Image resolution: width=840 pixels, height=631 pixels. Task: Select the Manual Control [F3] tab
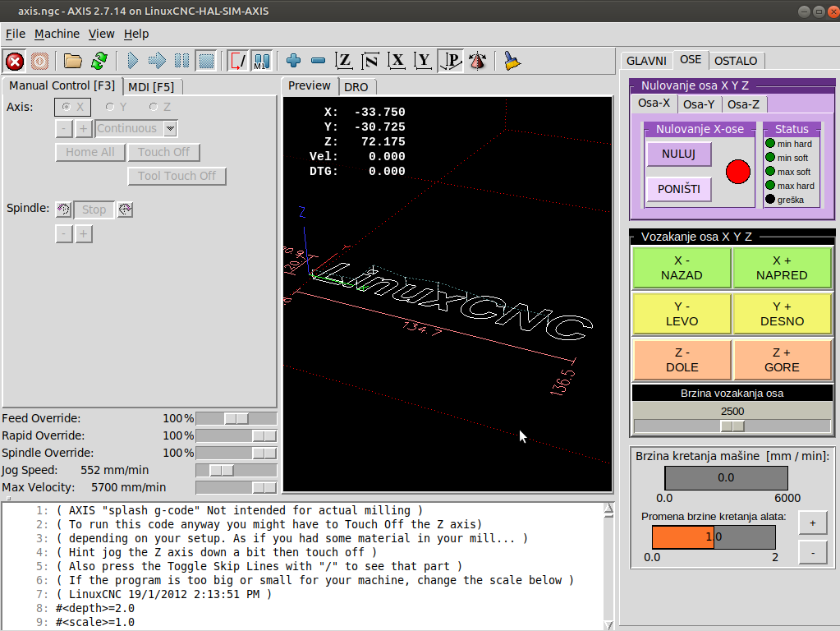pyautogui.click(x=62, y=85)
